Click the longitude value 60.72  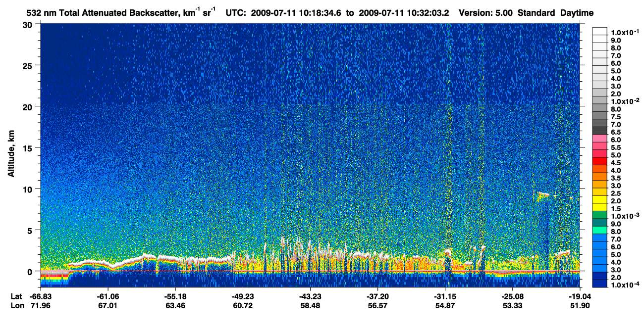click(x=243, y=305)
